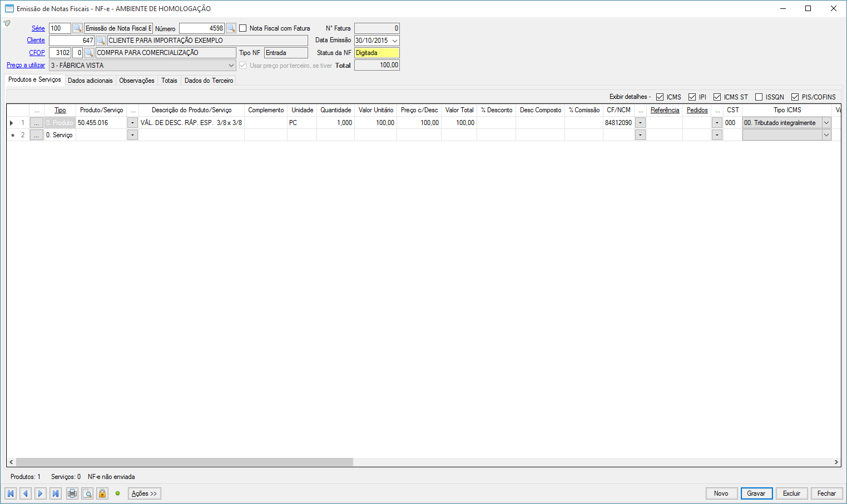Enable the ISSQN details checkbox
Viewport: 847px width, 504px height.
pyautogui.click(x=759, y=97)
